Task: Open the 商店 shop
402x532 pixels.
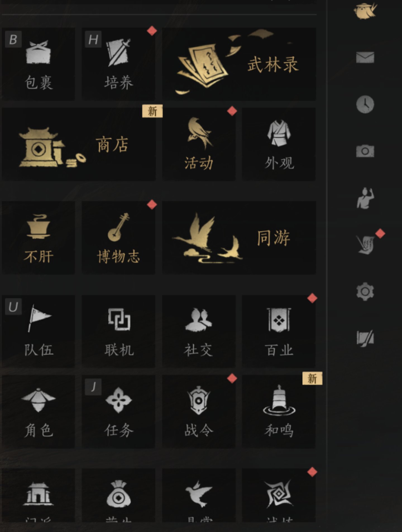Action: [x=79, y=144]
